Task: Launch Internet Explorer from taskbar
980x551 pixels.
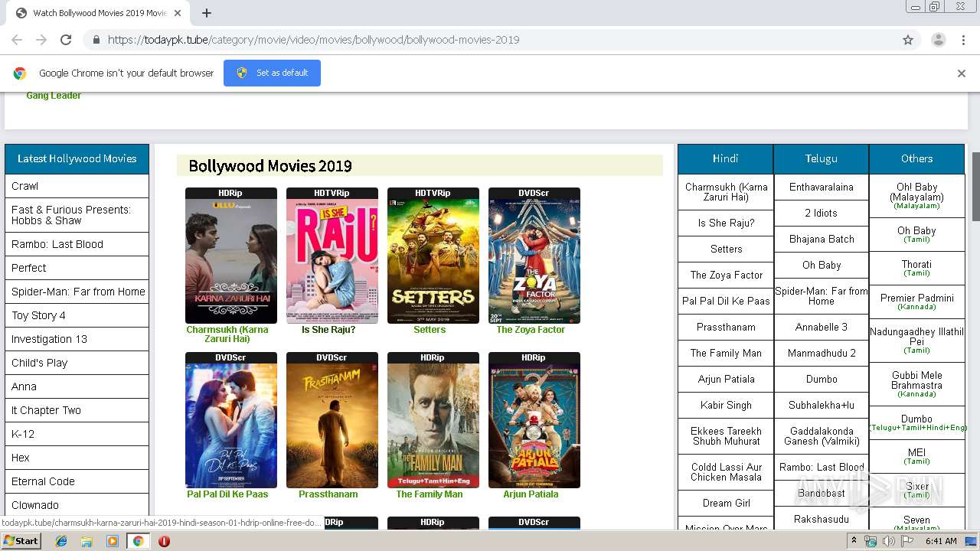Action: point(61,541)
